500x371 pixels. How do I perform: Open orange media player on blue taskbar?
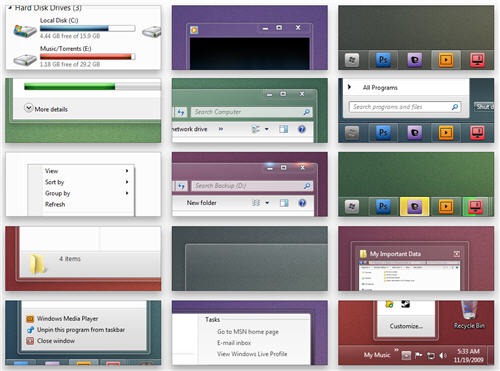tap(446, 133)
